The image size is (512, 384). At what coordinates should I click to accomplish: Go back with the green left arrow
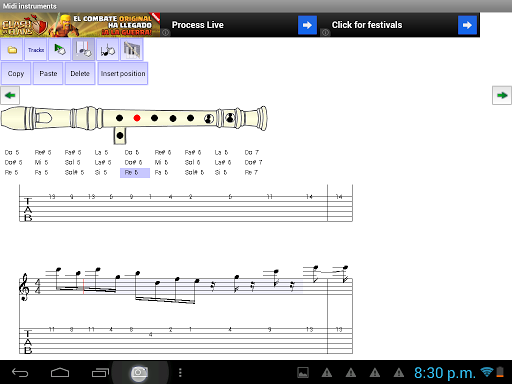(10, 95)
